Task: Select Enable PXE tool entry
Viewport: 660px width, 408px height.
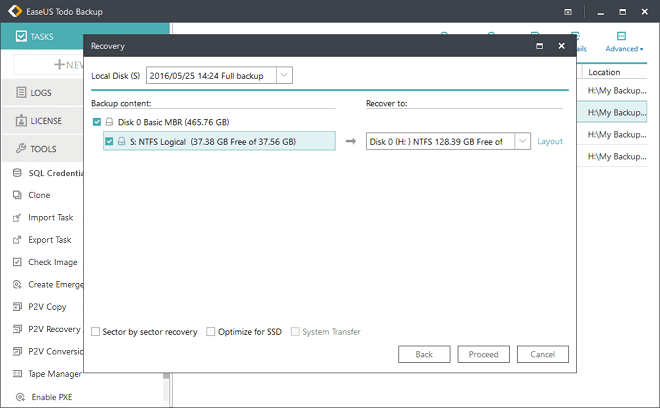Action: pos(52,397)
